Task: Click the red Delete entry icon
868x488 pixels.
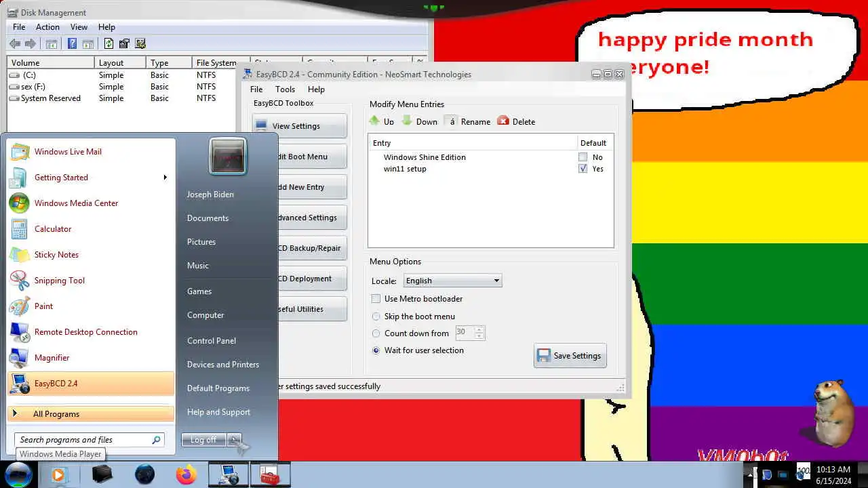Action: pyautogui.click(x=503, y=121)
